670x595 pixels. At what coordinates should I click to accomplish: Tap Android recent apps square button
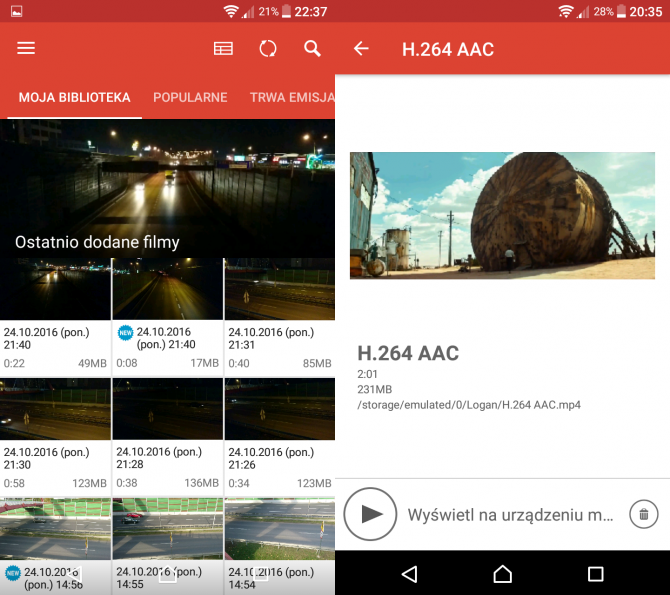(x=595, y=574)
